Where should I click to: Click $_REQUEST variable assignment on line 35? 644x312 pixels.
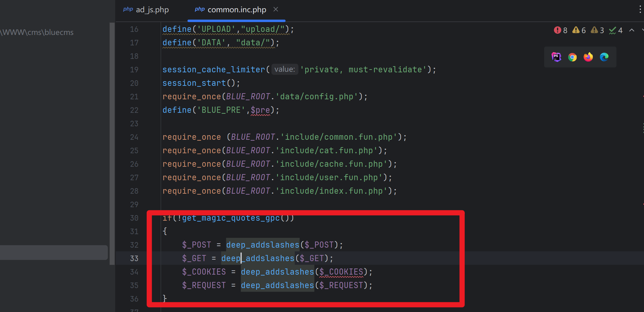click(x=204, y=285)
